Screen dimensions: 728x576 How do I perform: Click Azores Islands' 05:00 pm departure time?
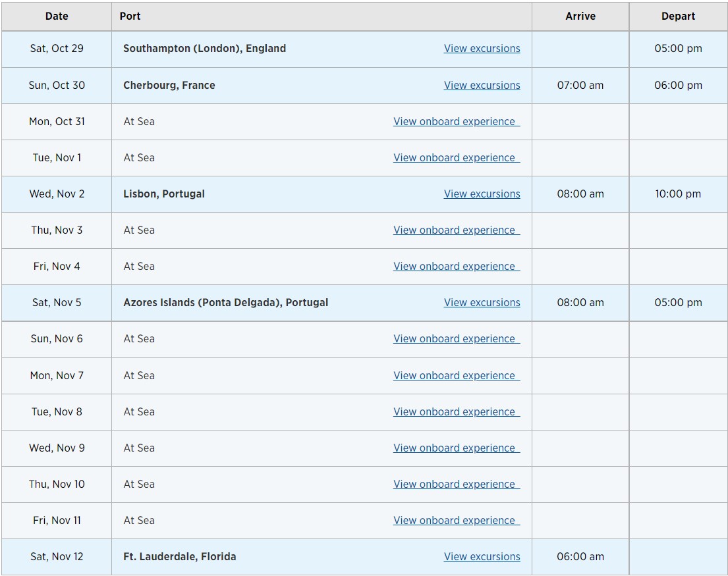pyautogui.click(x=679, y=302)
